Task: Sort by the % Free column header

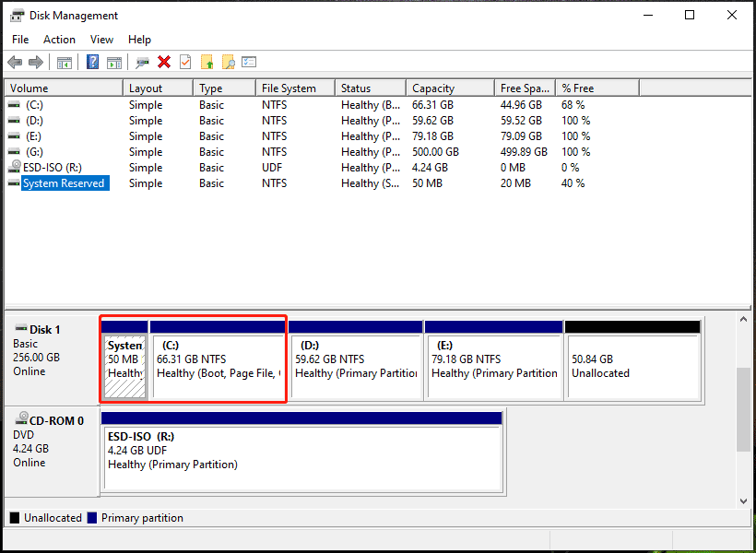Action: [597, 88]
